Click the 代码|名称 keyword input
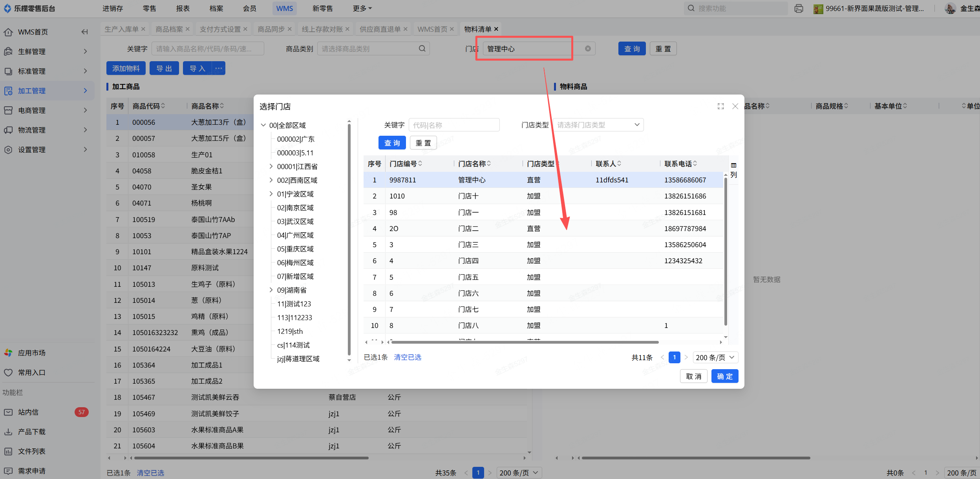Screen dimensions: 980x479 453,125
